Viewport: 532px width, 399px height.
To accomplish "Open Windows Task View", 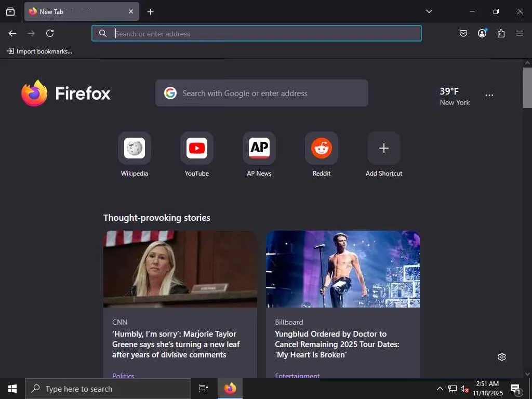I will [x=203, y=389].
